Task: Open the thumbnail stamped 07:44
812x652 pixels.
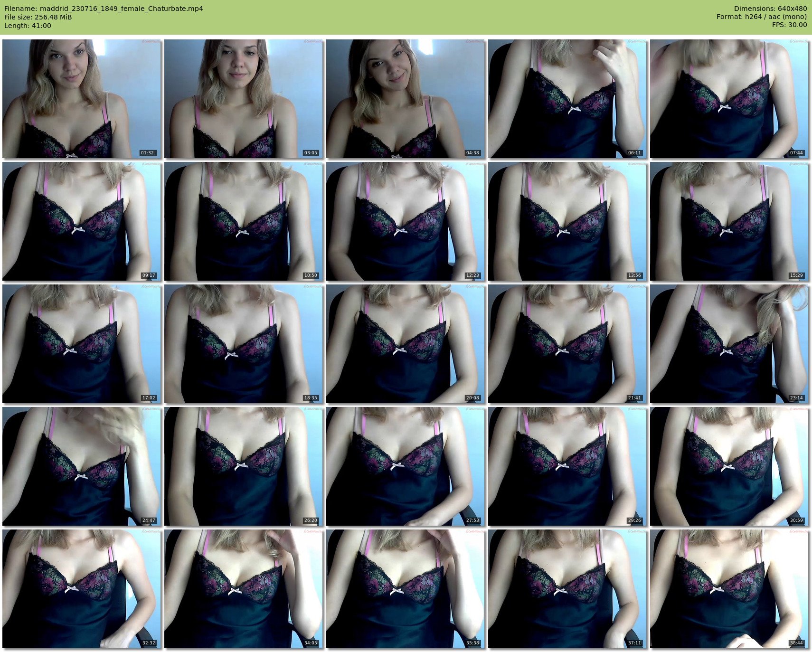Action: pyautogui.click(x=729, y=99)
